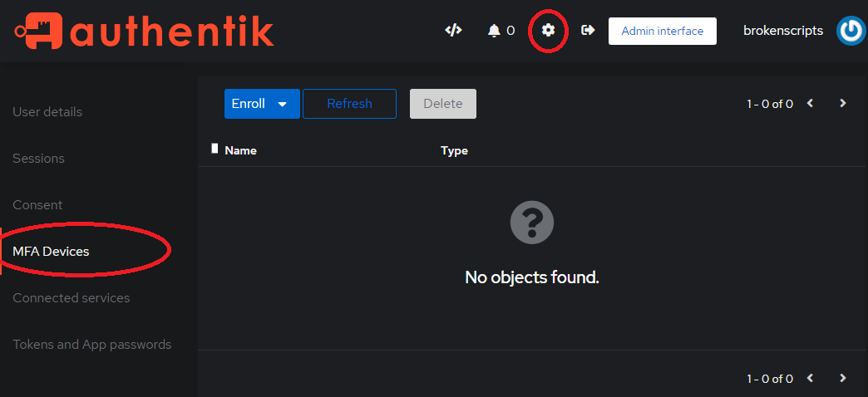Image resolution: width=868 pixels, height=397 pixels.
Task: Go to previous page in top pagination
Action: coord(810,103)
